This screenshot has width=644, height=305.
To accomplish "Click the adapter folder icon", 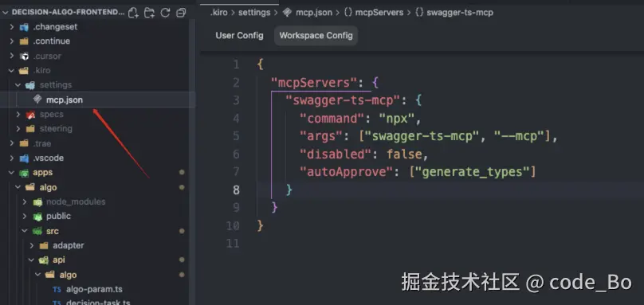I will [44, 245].
